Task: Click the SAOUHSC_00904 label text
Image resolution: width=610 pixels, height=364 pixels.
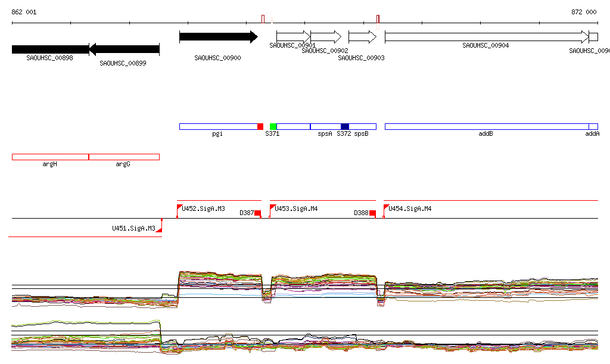Action: [485, 45]
